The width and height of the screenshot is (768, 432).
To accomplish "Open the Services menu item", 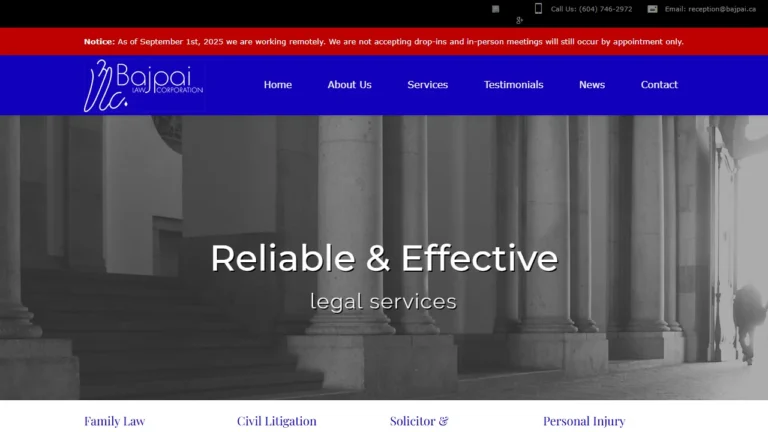I will click(428, 85).
